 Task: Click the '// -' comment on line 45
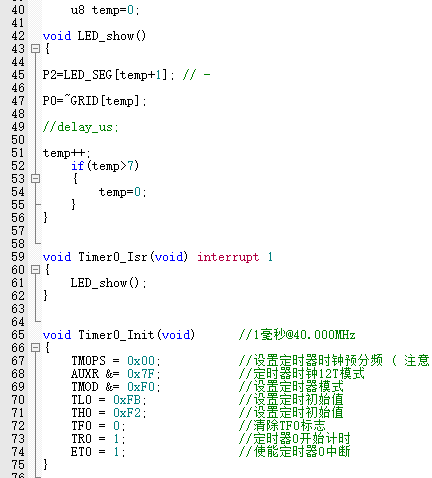point(196,75)
